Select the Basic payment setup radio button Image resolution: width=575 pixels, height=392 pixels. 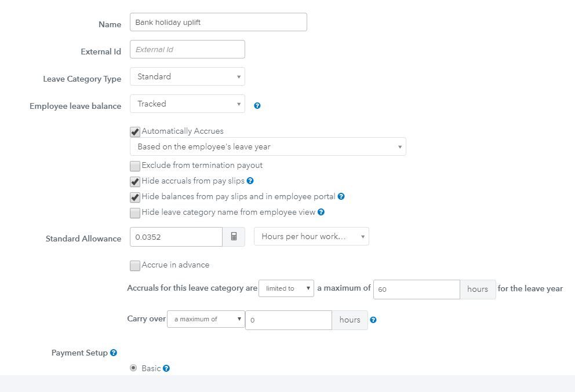[x=133, y=368]
